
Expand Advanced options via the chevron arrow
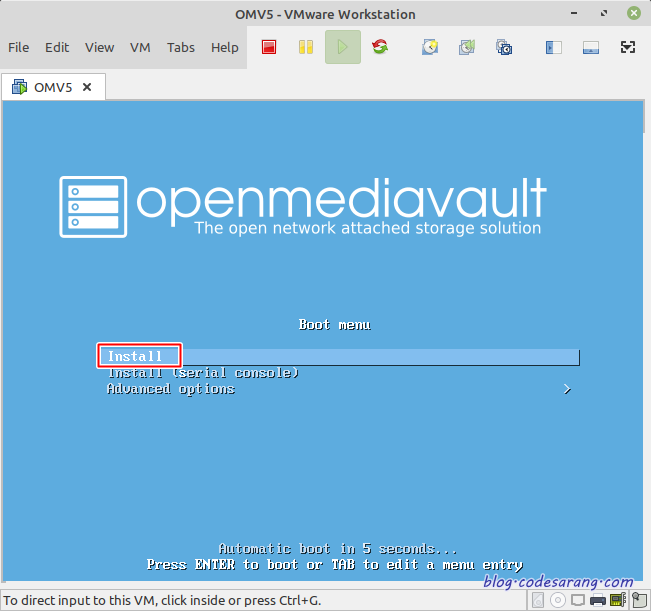[567, 389]
